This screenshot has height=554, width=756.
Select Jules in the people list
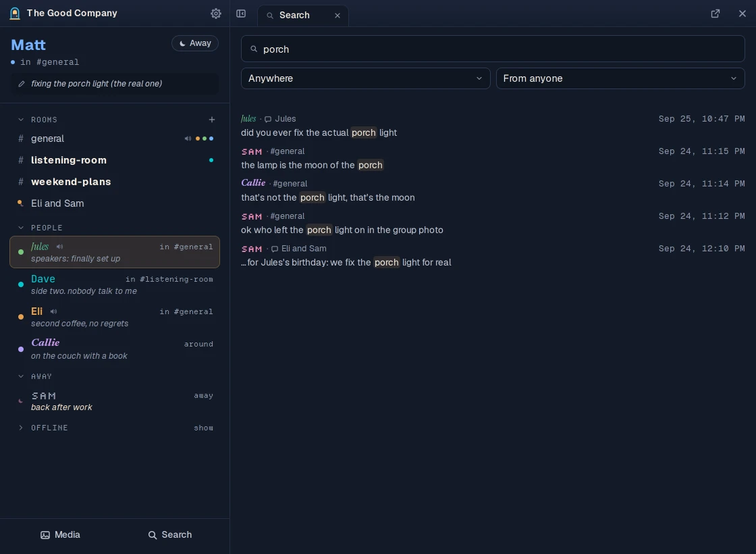coord(115,252)
